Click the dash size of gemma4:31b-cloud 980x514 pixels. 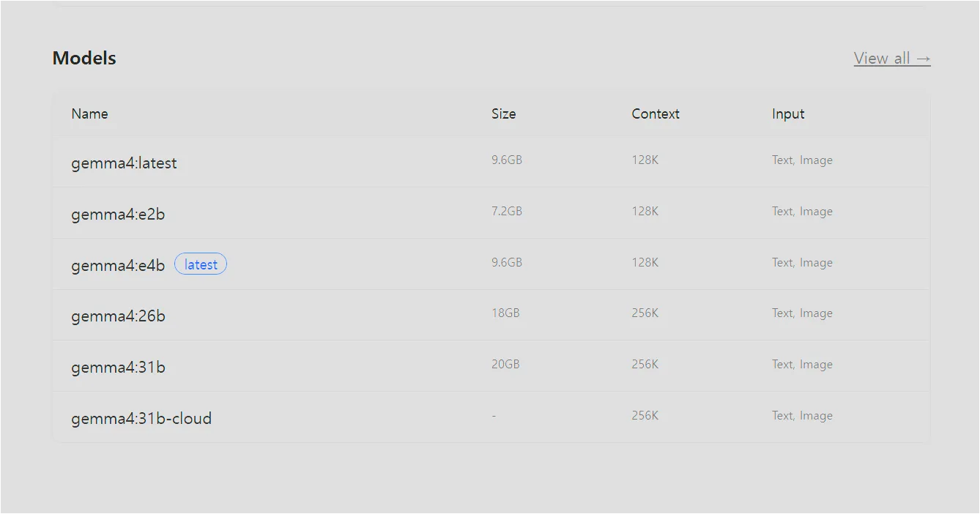click(x=494, y=415)
